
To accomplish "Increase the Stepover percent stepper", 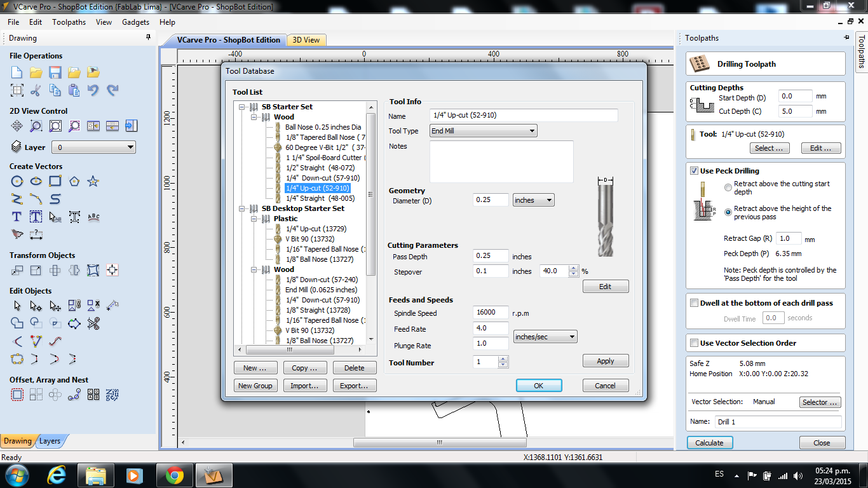I will coord(574,268).
